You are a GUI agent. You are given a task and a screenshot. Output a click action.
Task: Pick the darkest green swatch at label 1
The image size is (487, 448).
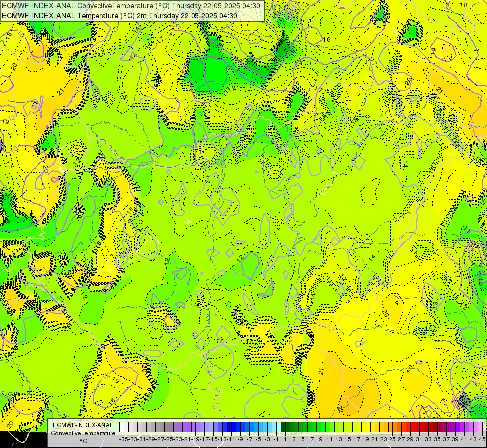click(x=283, y=427)
